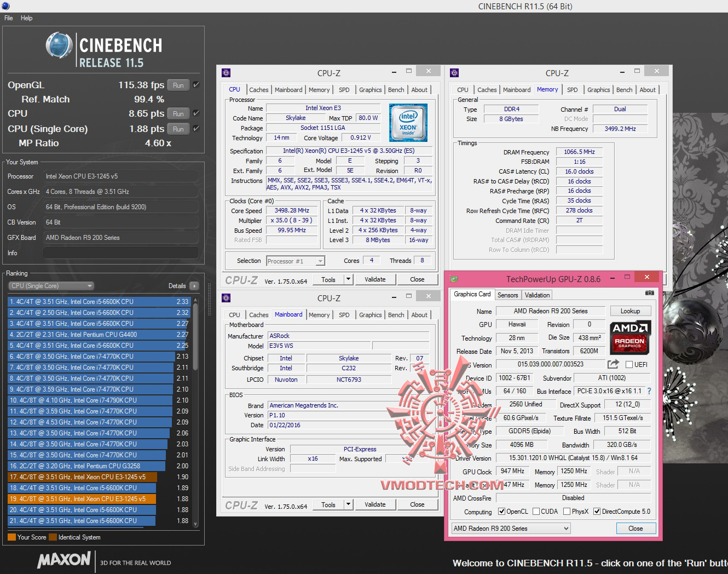Click the CPU-Z icon on the Mainboard tab window
Viewport: 728px width, 574px height.
226,297
